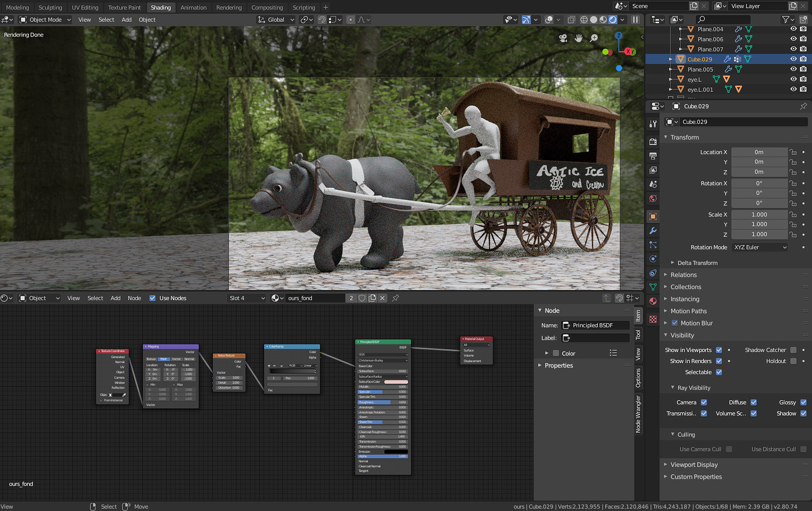The width and height of the screenshot is (812, 511).
Task: Disable Plane.005 in renders camera icon
Action: point(803,69)
